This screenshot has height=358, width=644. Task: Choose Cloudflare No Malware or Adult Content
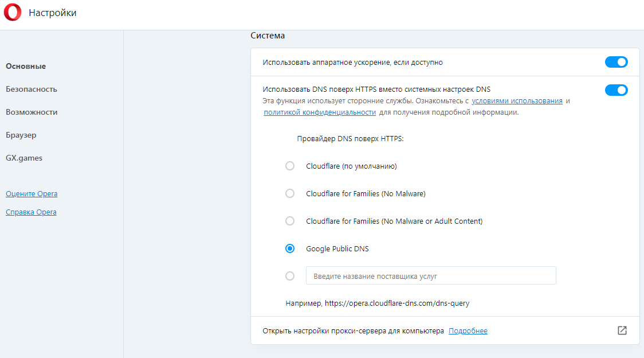tap(290, 221)
